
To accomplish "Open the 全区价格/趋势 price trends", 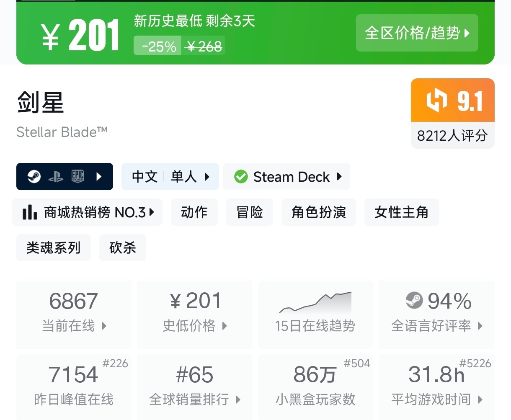I will point(417,33).
